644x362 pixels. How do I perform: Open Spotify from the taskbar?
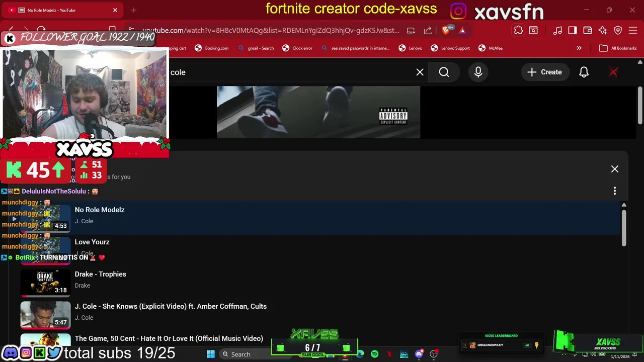click(374, 354)
